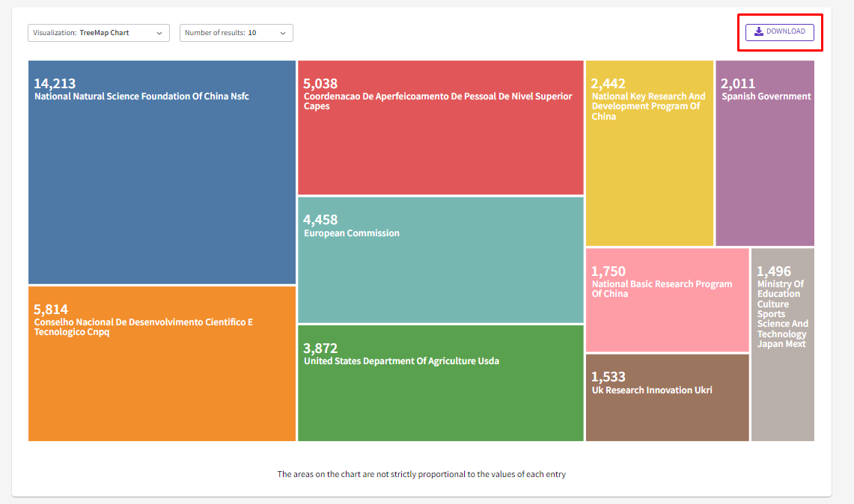The width and height of the screenshot is (854, 504).
Task: Click the Uk Research Innovation Ukri tile
Action: 667,398
